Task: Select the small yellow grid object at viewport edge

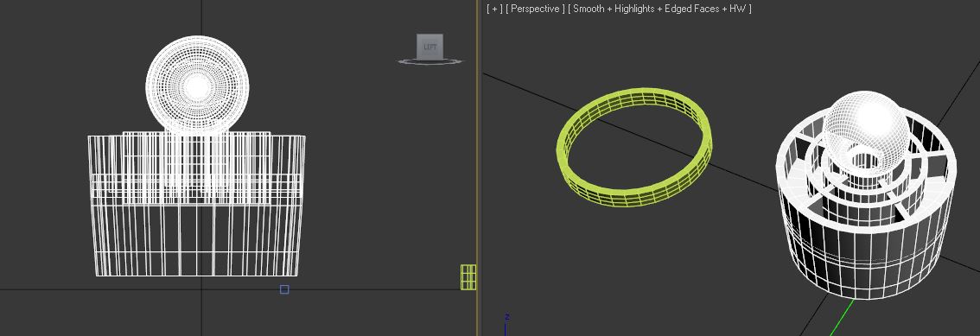Action: [x=468, y=277]
